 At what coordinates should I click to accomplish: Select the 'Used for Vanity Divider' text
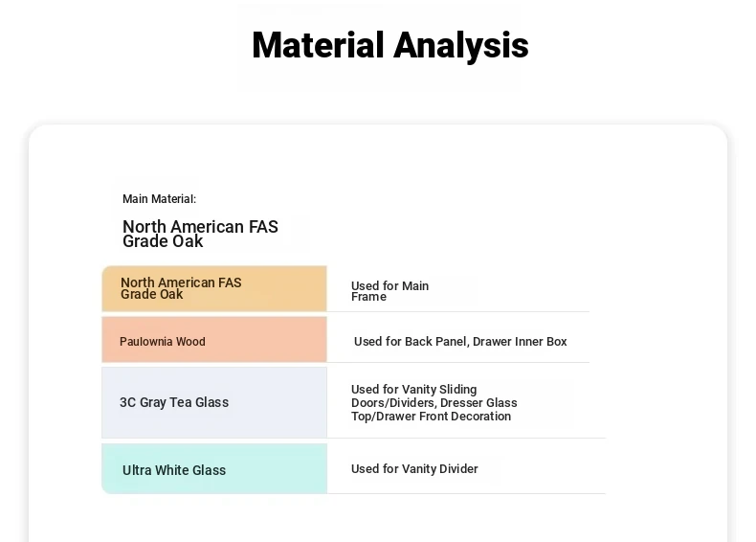pyautogui.click(x=414, y=468)
